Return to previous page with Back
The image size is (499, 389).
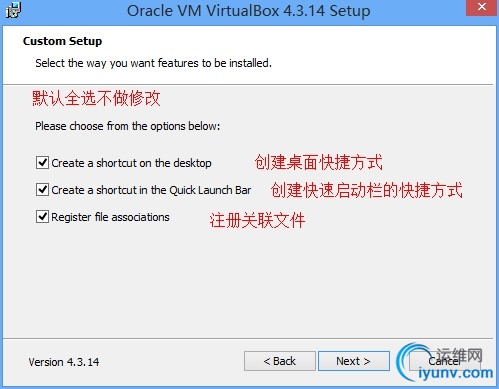tap(279, 361)
